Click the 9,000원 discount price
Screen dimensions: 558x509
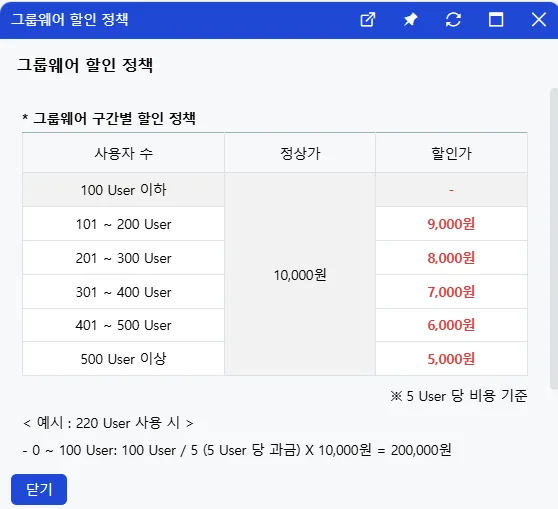[451, 224]
